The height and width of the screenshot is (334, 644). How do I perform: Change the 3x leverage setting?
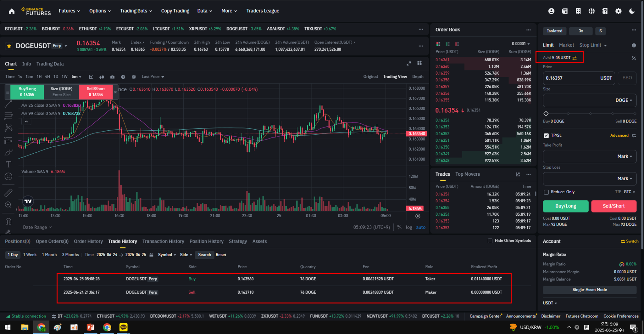coord(581,31)
